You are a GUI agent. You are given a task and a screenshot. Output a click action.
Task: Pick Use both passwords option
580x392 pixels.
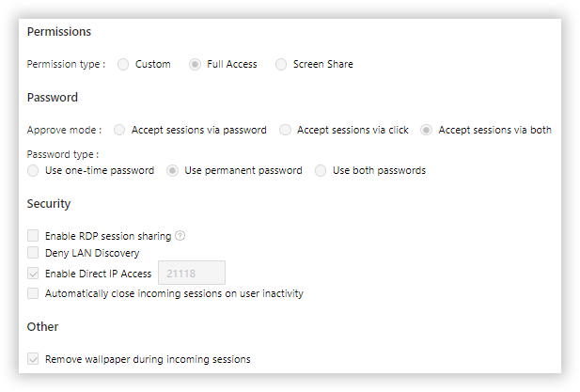(321, 170)
